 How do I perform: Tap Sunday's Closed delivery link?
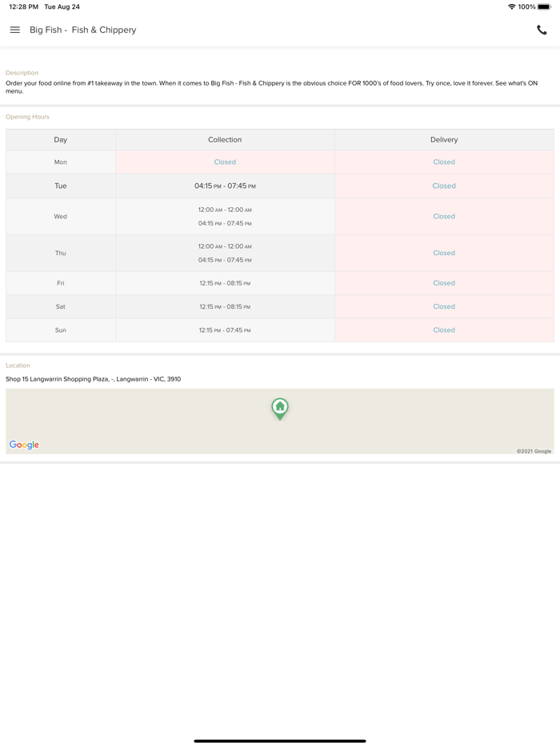point(444,330)
